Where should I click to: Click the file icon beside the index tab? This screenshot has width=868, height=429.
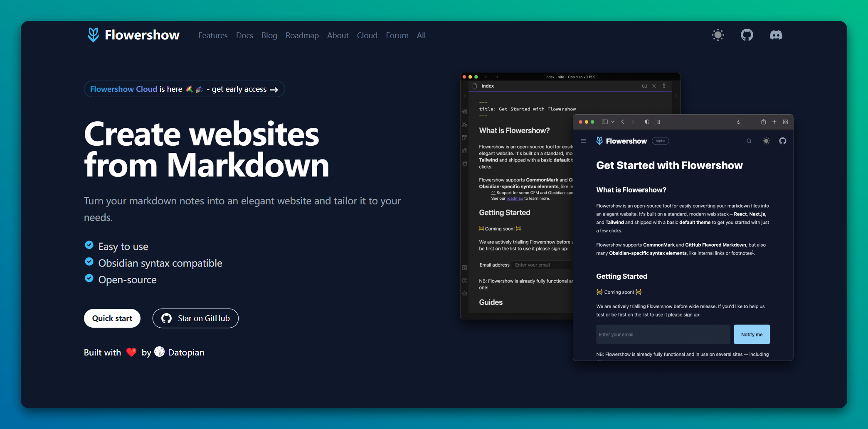coord(475,86)
